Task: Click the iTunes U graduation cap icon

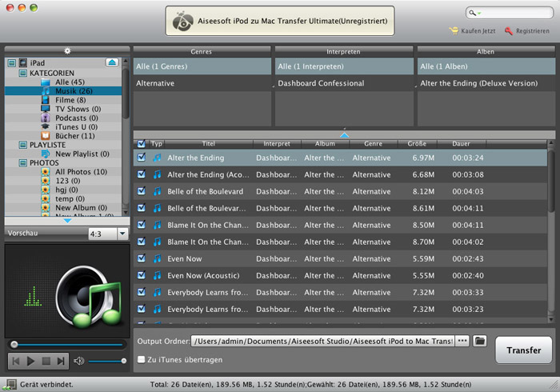Action: pos(46,126)
